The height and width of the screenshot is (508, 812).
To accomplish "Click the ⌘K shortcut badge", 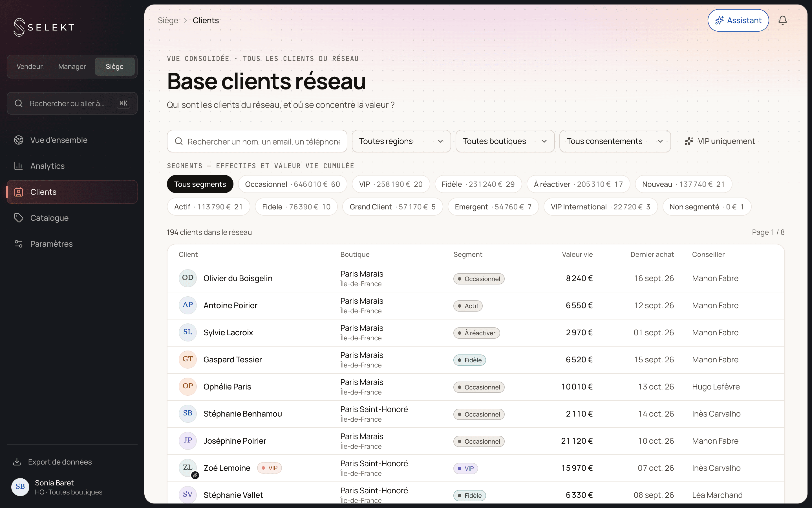I will point(123,104).
